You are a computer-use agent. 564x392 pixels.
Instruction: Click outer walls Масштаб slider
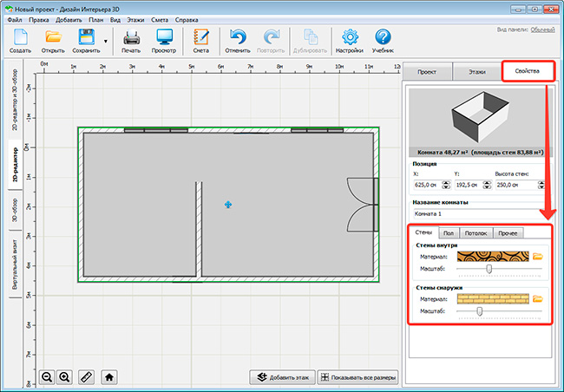(x=499, y=311)
